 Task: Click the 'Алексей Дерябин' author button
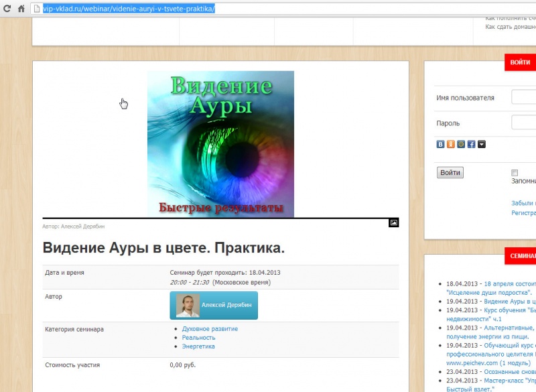click(x=214, y=305)
